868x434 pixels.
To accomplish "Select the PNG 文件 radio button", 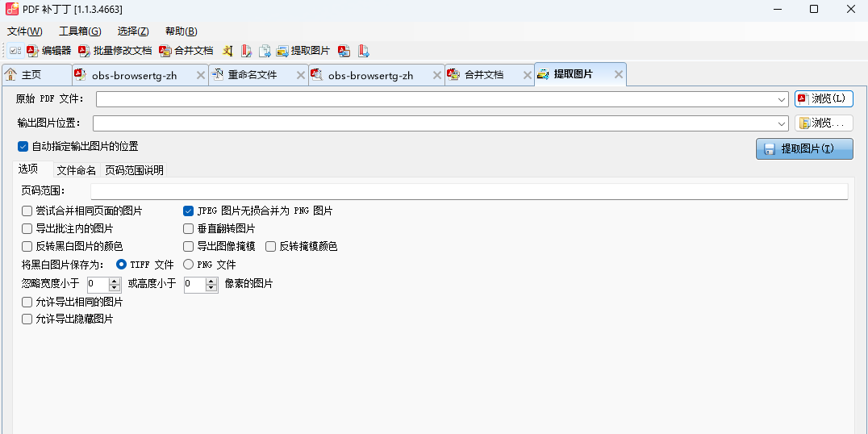I will (189, 264).
